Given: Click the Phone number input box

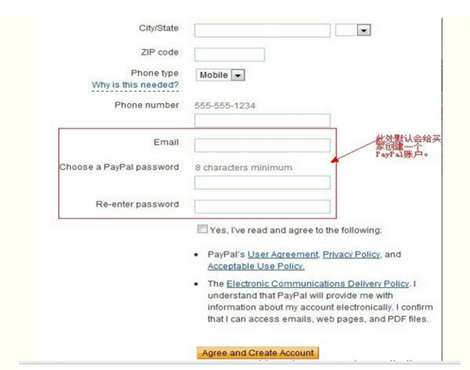Looking at the screenshot, I should pos(262,120).
